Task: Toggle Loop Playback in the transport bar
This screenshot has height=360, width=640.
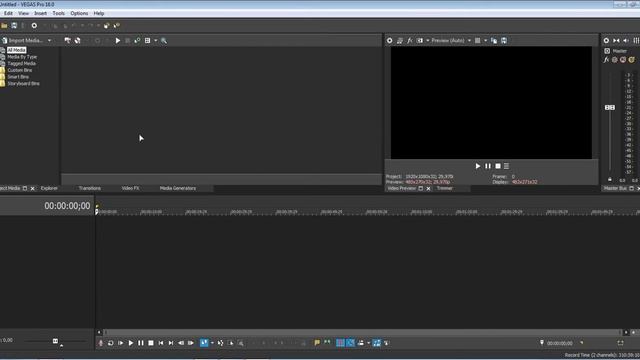Action: (x=111, y=343)
